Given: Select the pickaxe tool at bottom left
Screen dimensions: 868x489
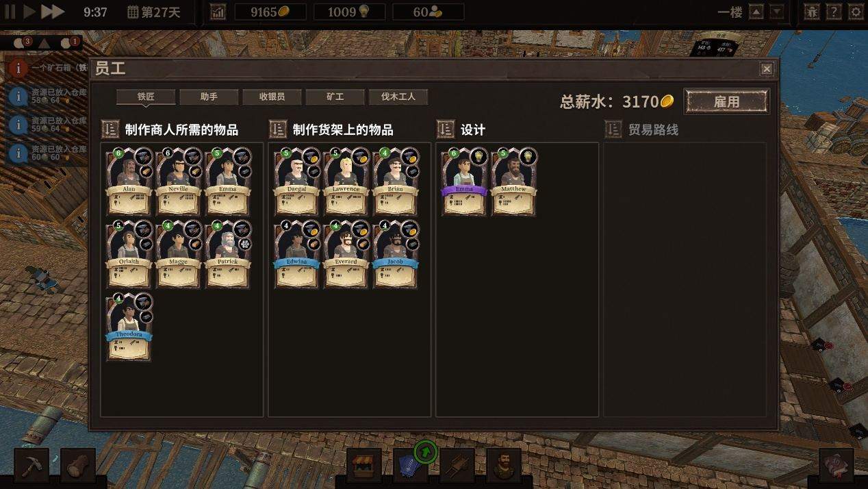Looking at the screenshot, I should coord(31,466).
